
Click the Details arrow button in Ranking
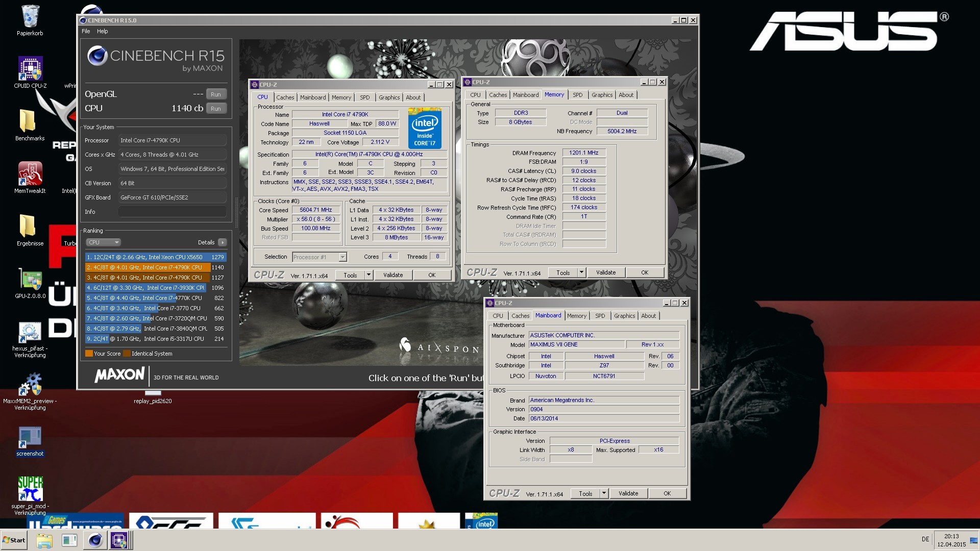tap(223, 242)
